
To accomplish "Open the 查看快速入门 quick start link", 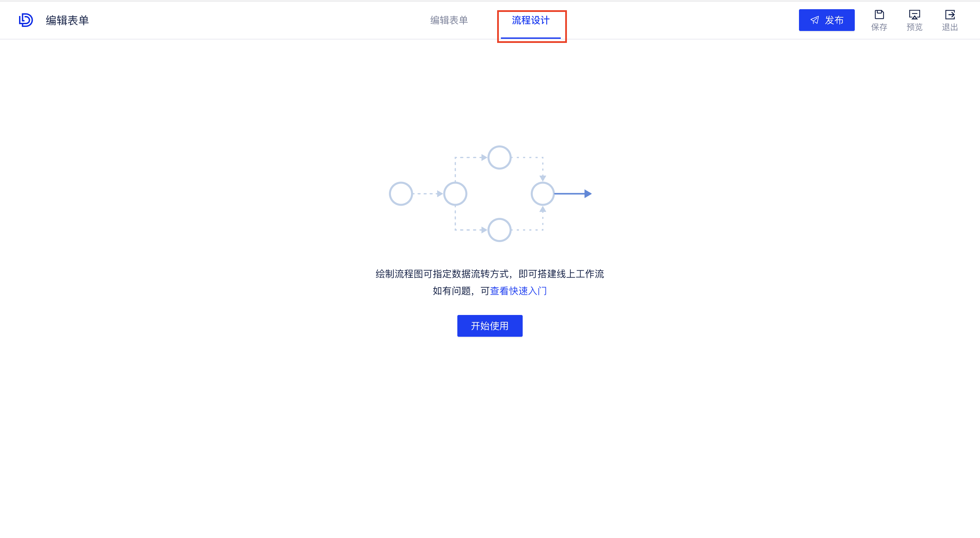I will (x=518, y=290).
